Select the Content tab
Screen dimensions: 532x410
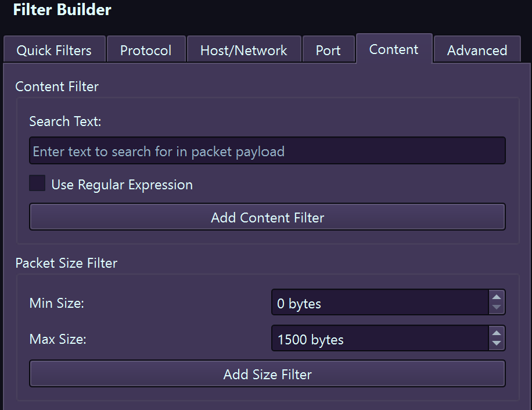[394, 49]
